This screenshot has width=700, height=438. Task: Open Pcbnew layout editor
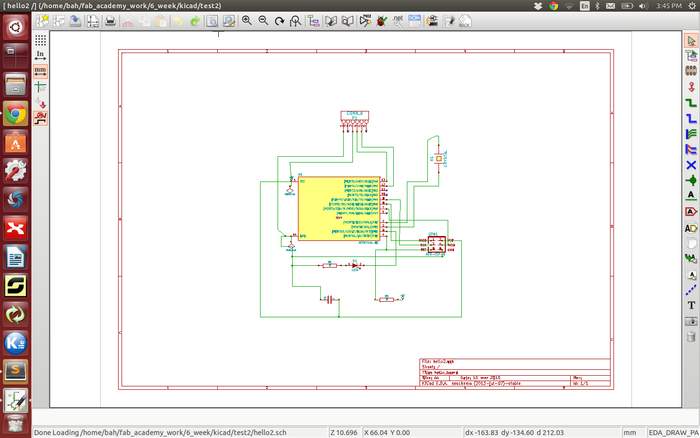coord(449,21)
